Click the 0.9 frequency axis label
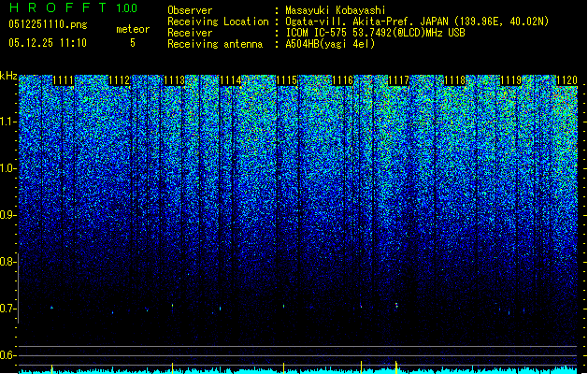This screenshot has width=588, height=374. (x=8, y=215)
